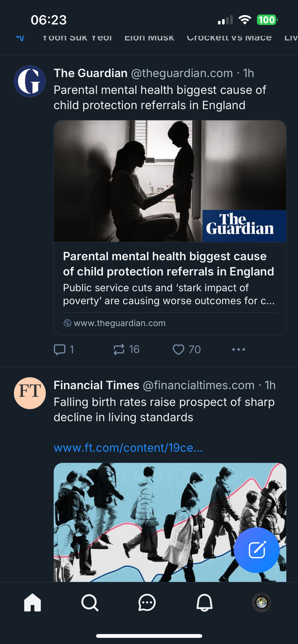Tap the Financial Times account name

[x=96, y=385]
